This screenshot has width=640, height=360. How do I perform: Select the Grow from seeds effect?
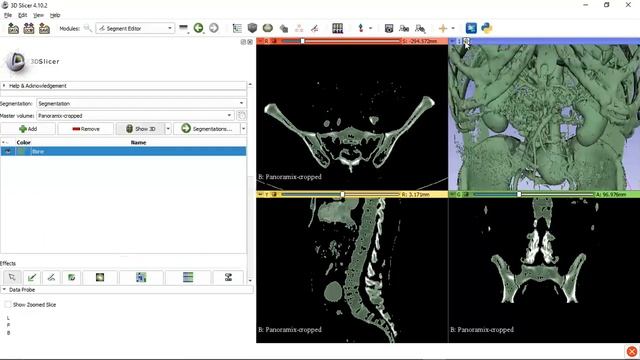[x=141, y=277]
